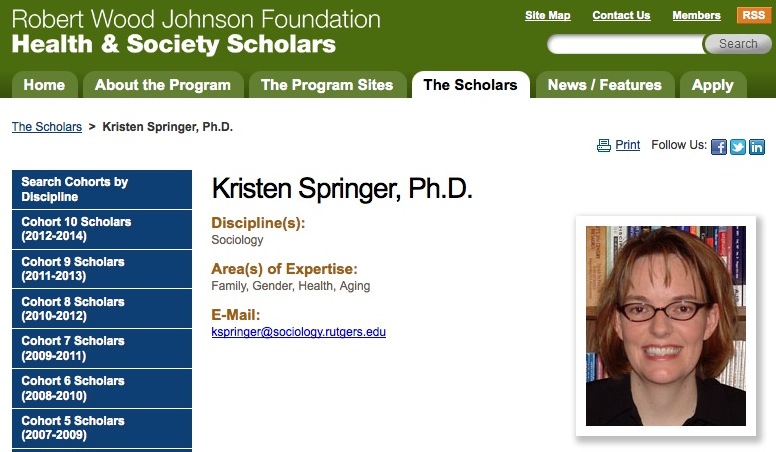Click The Scholars breadcrumb link
This screenshot has height=452, width=776.
pyautogui.click(x=47, y=127)
